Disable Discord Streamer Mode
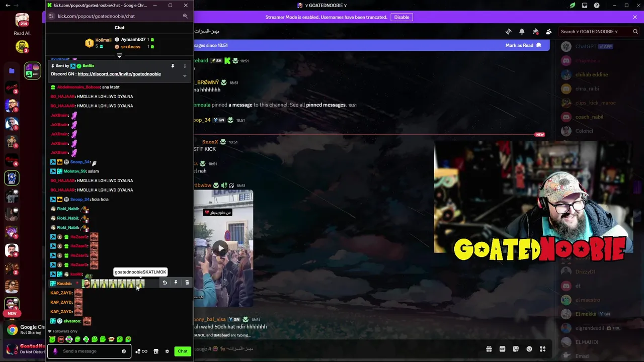 pos(401,17)
